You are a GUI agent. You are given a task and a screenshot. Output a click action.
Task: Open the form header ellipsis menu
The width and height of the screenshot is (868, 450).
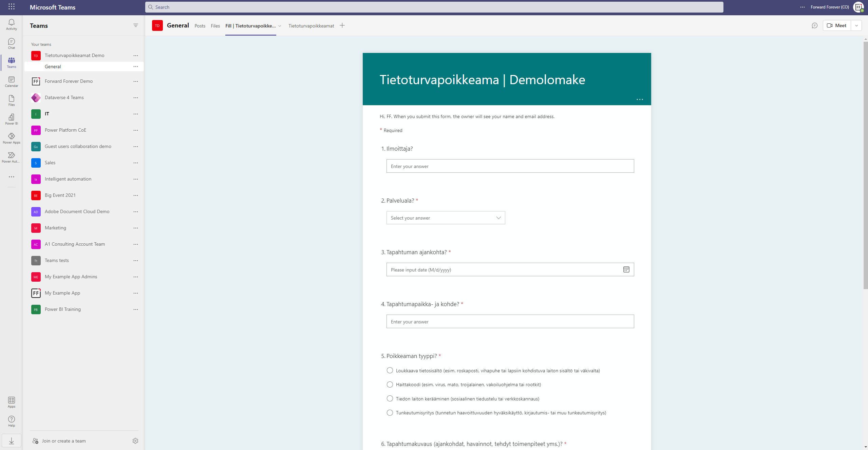click(640, 99)
